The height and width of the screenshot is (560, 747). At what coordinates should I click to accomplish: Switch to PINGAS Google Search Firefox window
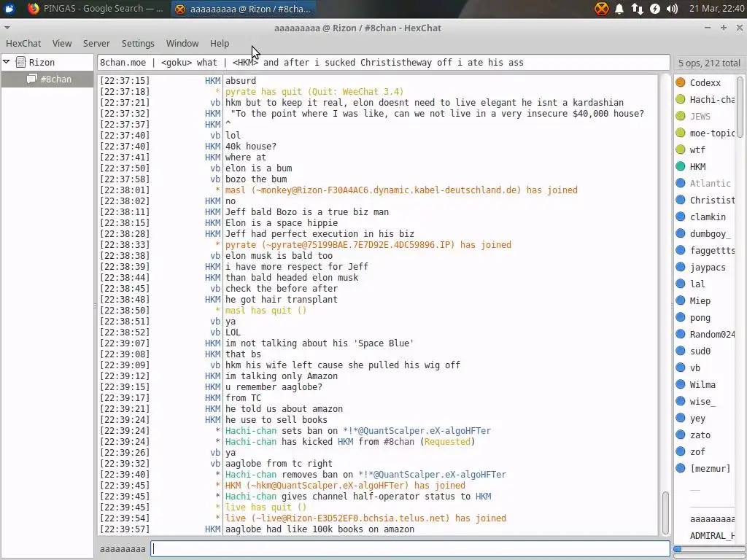pyautogui.click(x=96, y=9)
